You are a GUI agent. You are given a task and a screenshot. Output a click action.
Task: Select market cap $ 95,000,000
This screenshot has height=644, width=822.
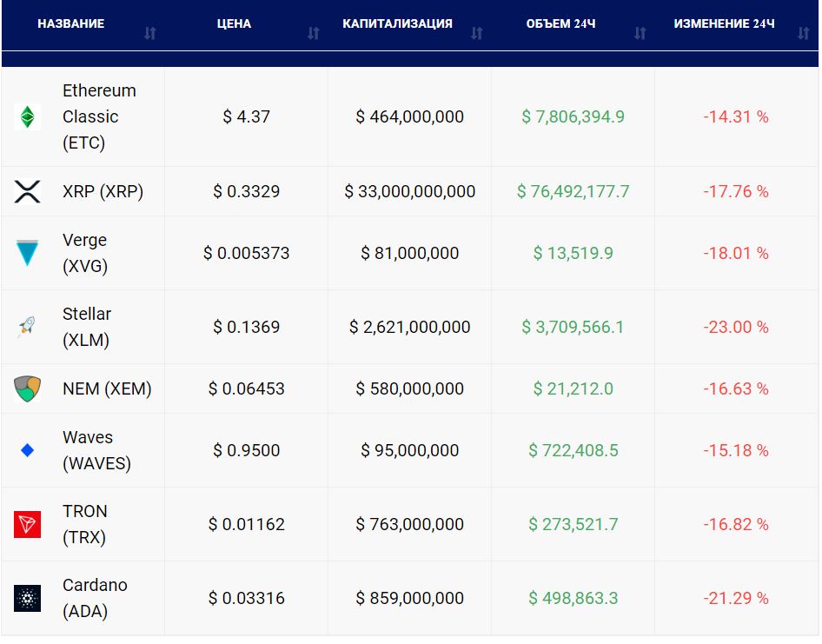410,450
